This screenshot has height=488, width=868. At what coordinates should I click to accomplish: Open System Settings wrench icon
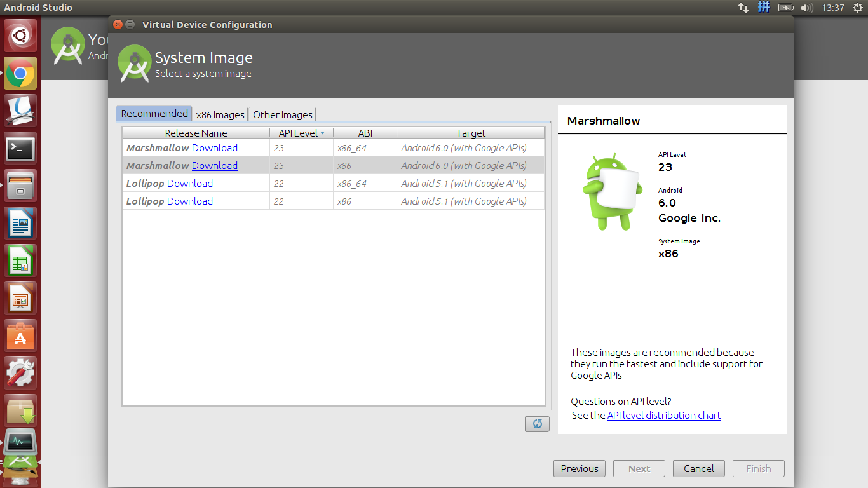pos(20,373)
